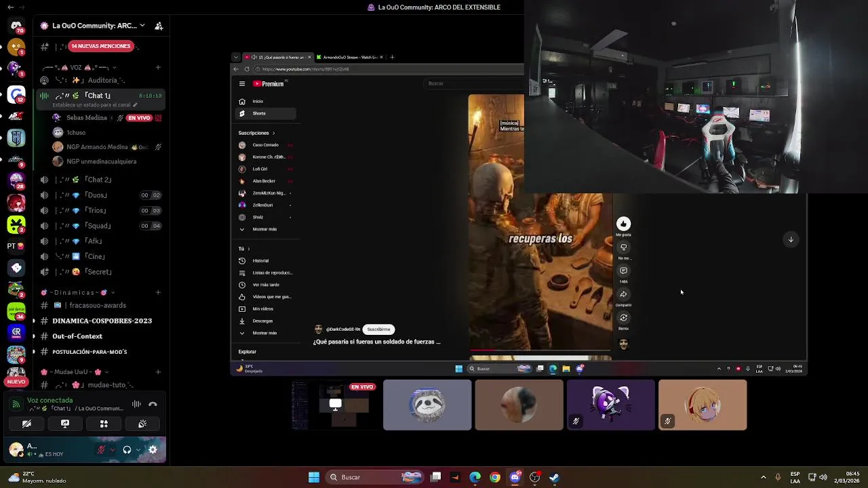Open YouTube hamburger menu in stream
The width and height of the screenshot is (868, 488).
[242, 84]
